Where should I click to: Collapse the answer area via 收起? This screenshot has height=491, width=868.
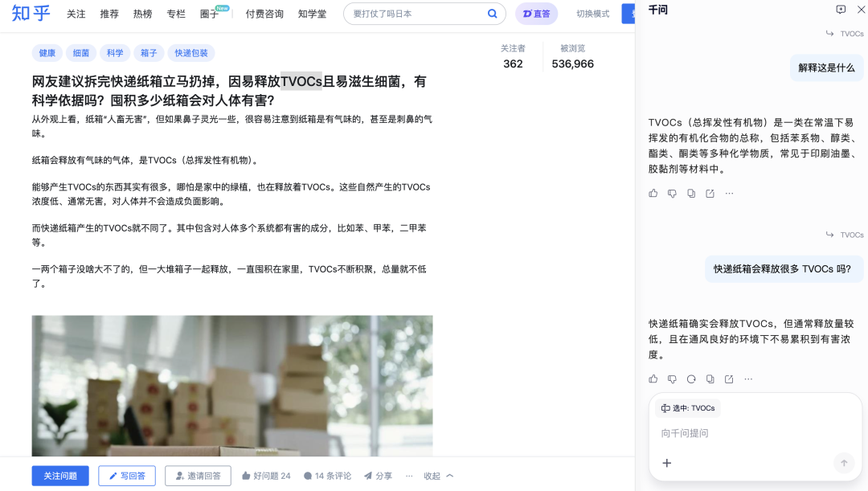click(436, 476)
